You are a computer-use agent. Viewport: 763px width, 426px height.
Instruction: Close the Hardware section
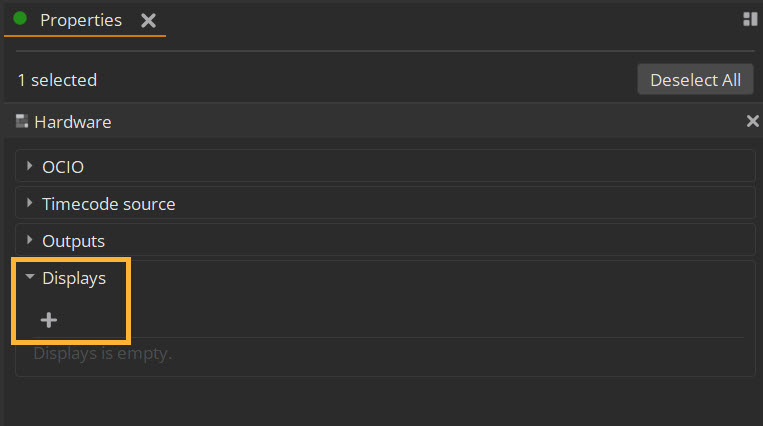[x=752, y=121]
